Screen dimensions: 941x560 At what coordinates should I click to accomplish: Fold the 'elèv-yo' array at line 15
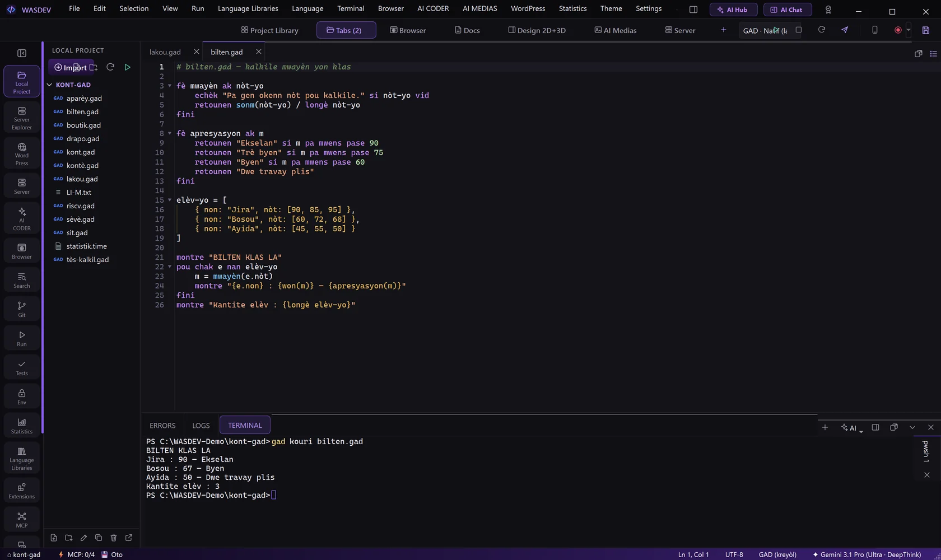[170, 200]
